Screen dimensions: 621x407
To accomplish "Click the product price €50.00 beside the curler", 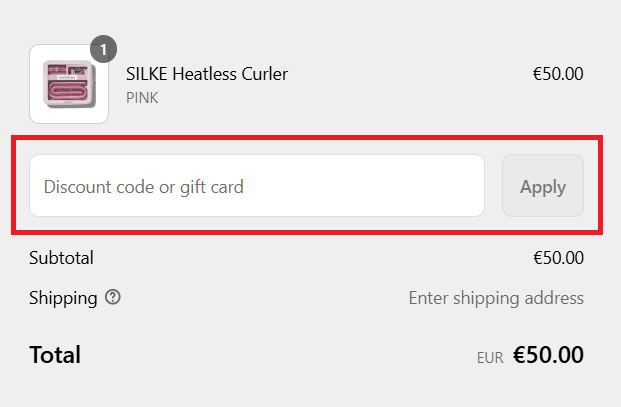I will point(558,74).
